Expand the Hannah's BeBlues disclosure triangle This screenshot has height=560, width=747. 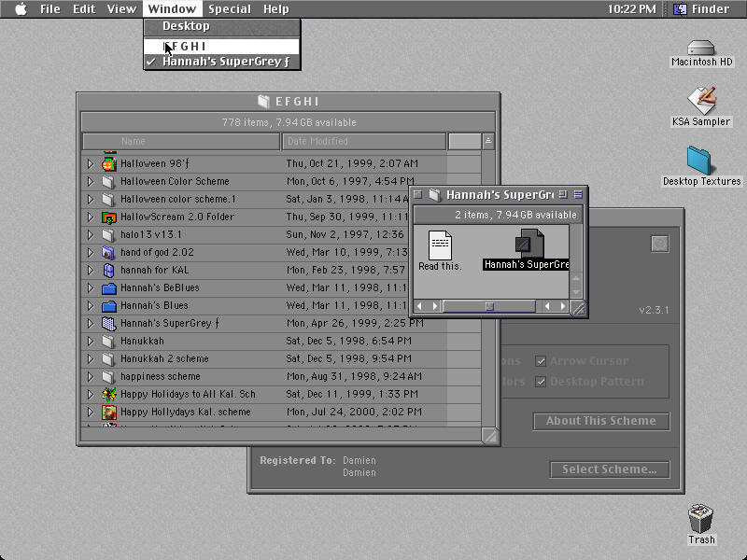click(x=91, y=288)
